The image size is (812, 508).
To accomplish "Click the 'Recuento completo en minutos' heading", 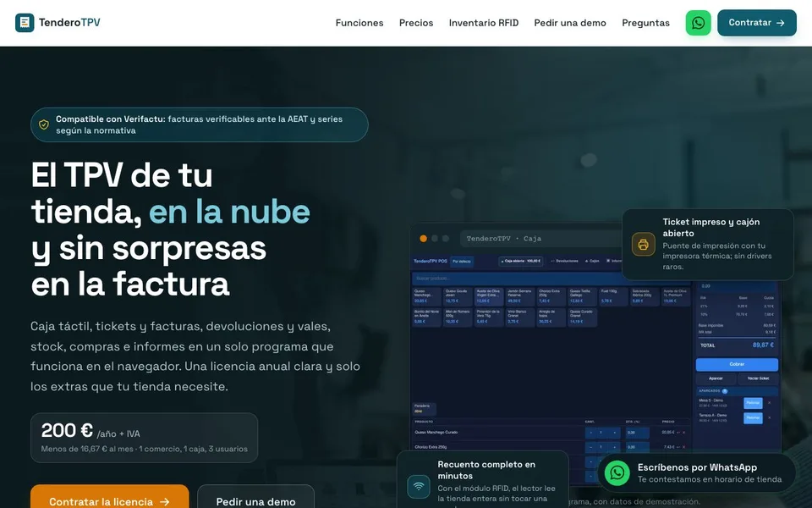I will point(486,470).
